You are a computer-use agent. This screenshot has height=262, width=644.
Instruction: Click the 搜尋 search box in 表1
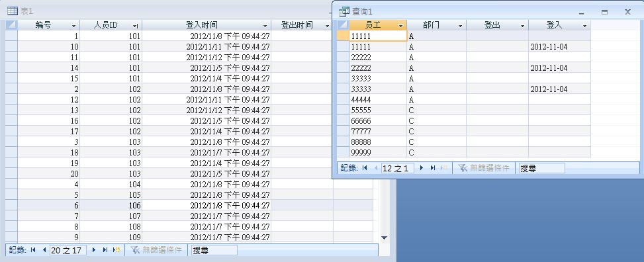(x=214, y=249)
